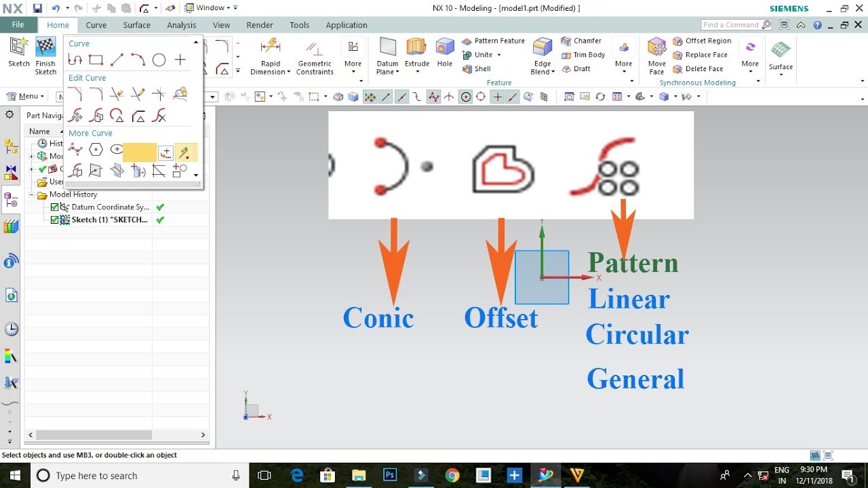Pick the Point (plus) curve tool
Screen dimensions: 868x488
click(x=180, y=60)
